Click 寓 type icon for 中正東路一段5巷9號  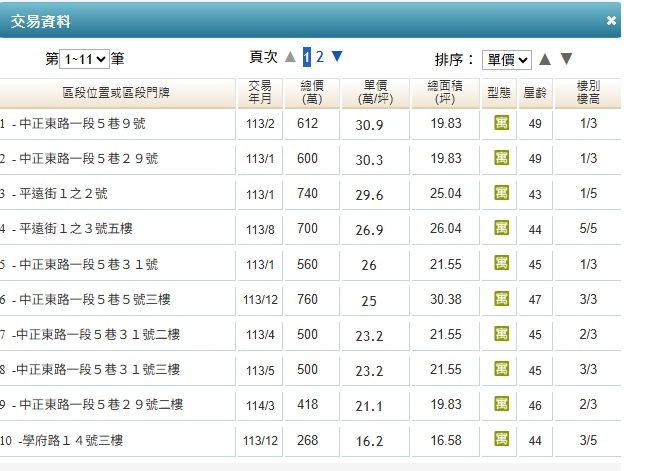[x=501, y=123]
